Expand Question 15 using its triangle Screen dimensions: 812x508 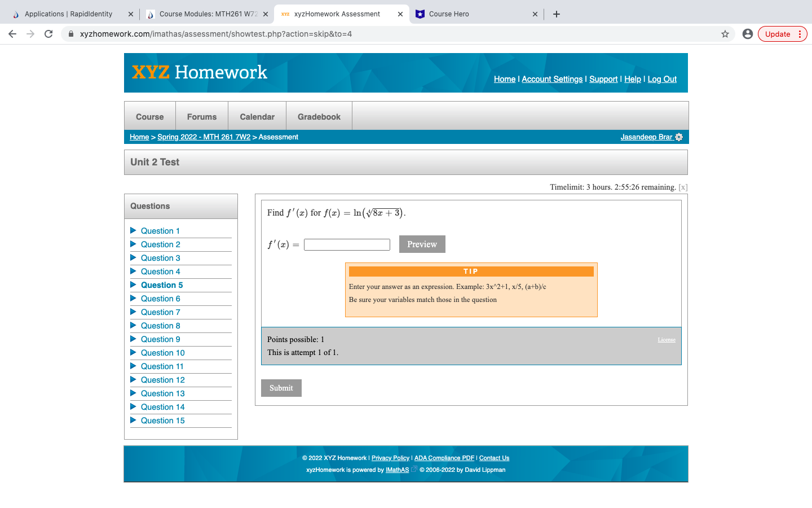(x=134, y=421)
